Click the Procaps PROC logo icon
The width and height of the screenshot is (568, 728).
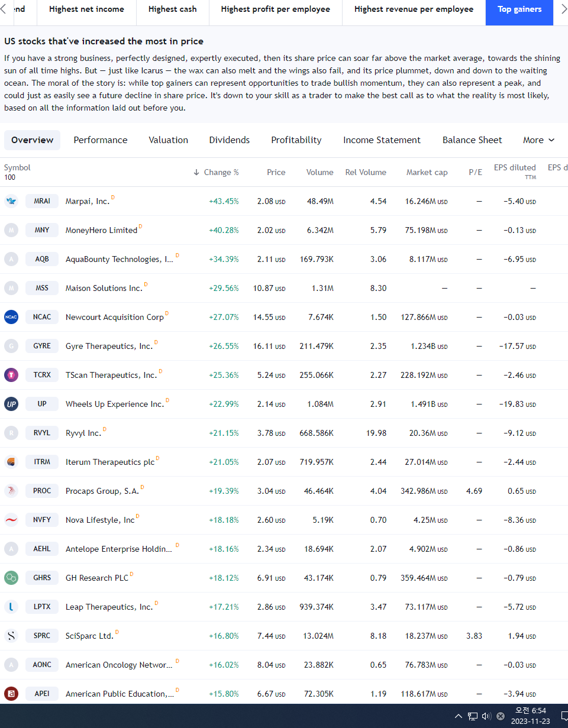tap(11, 491)
